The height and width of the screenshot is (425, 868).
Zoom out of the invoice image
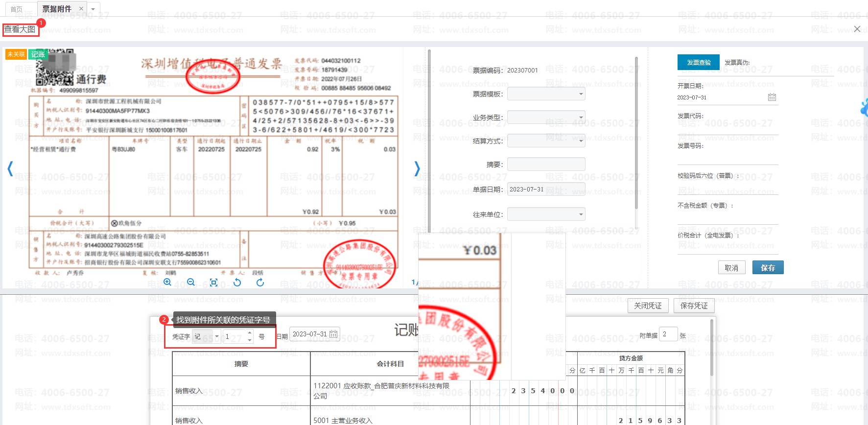[191, 282]
